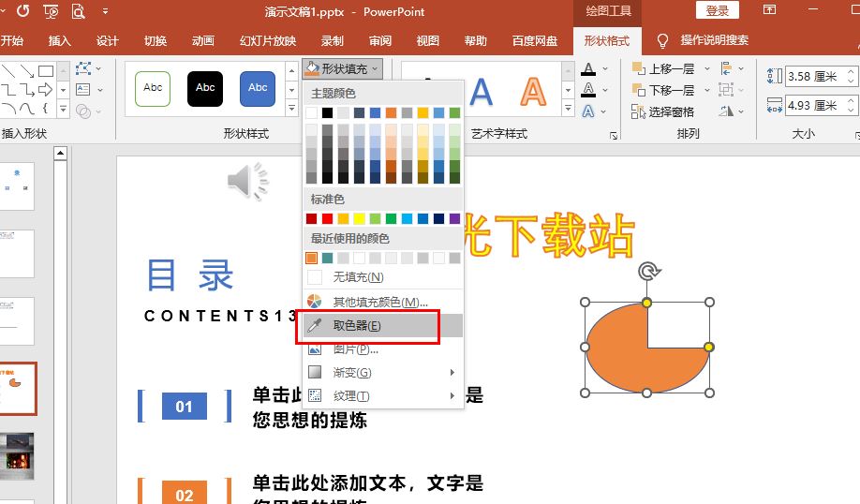The width and height of the screenshot is (860, 504).
Task: Click the lightbulb 操作说明搜索 icon
Action: tap(663, 41)
